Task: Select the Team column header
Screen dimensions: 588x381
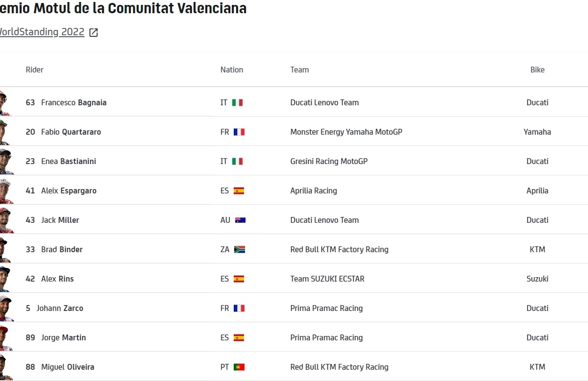Action: [x=299, y=70]
